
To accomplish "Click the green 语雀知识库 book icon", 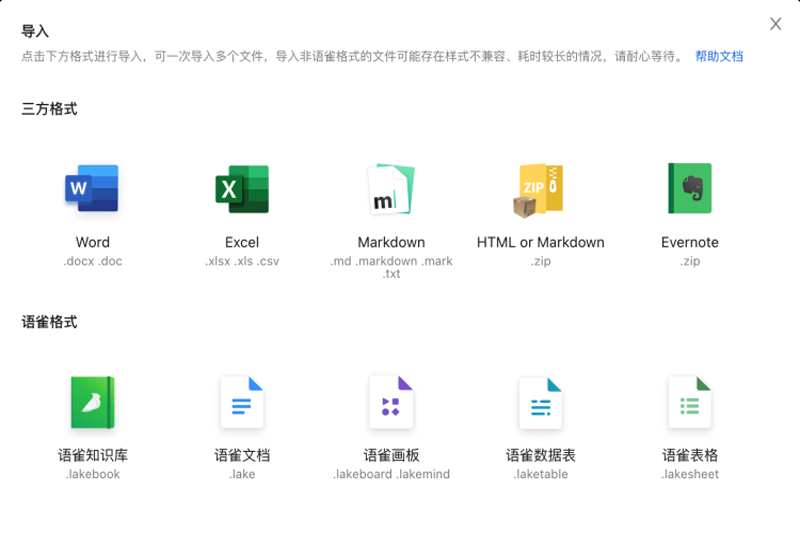I will click(x=92, y=402).
